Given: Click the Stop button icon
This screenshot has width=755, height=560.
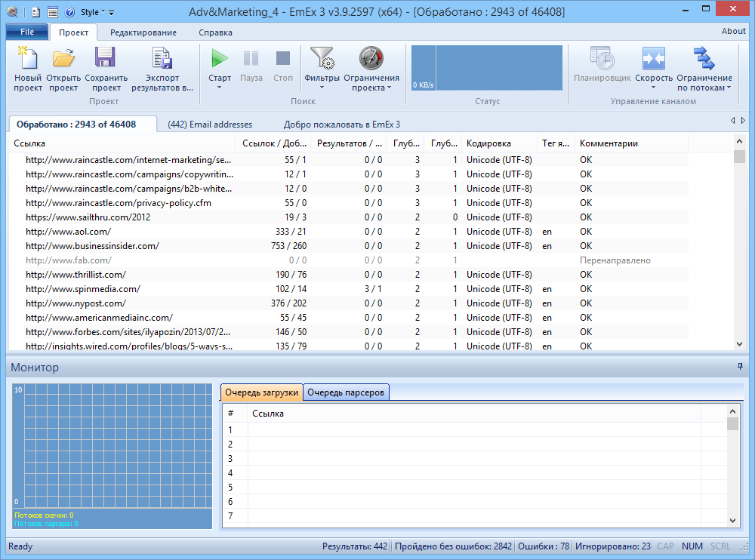Looking at the screenshot, I should point(283,58).
